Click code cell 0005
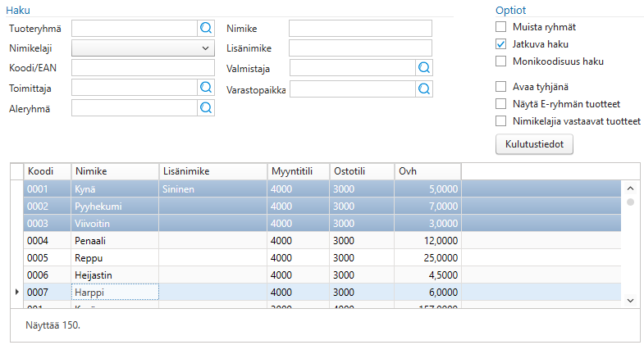Screen dimensions: 644x345 (x=48, y=258)
